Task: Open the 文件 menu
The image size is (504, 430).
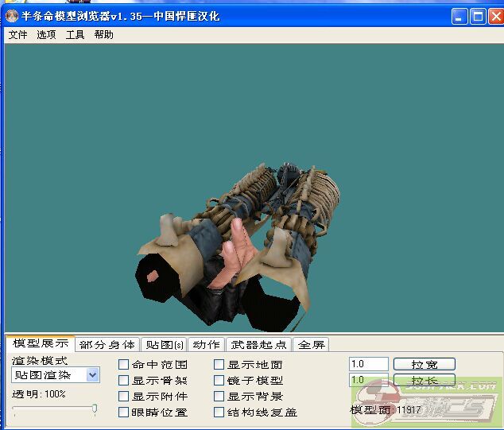Action: point(17,35)
